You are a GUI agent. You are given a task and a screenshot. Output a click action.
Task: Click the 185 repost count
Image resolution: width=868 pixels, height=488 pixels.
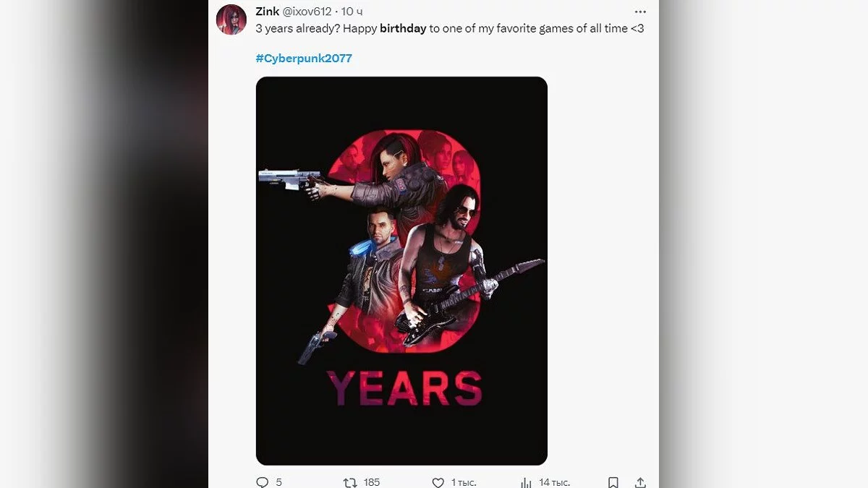[x=372, y=482]
